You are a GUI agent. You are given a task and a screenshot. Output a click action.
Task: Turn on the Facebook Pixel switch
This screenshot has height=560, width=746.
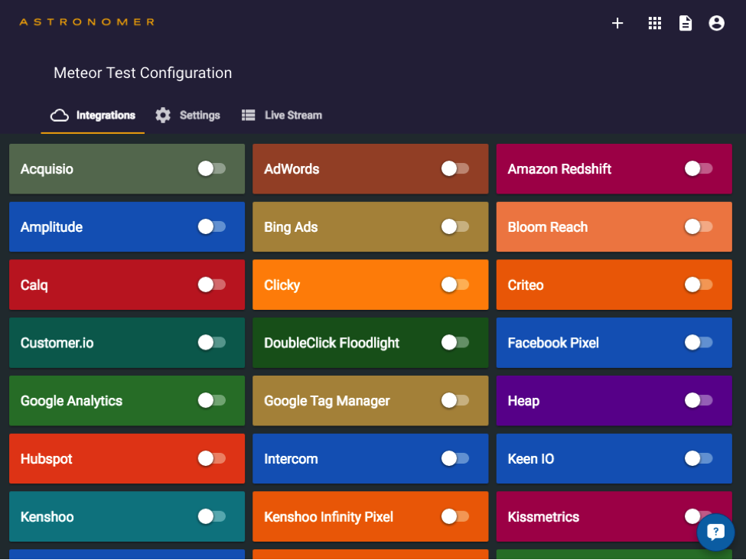699,343
